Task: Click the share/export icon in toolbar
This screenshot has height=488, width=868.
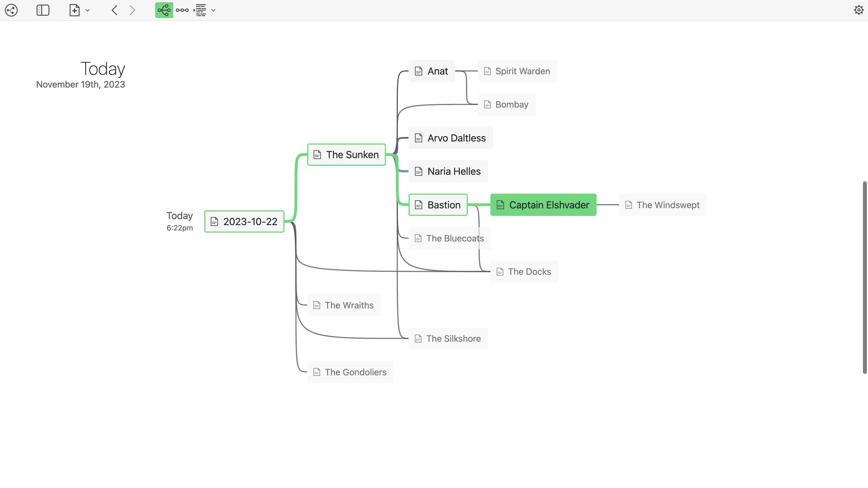Action: coord(11,10)
